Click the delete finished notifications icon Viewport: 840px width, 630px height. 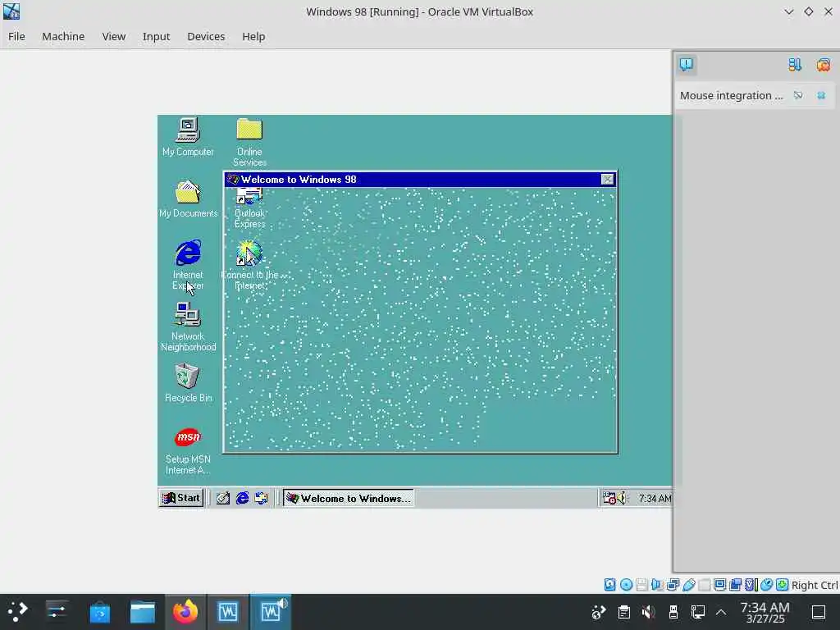pos(823,65)
